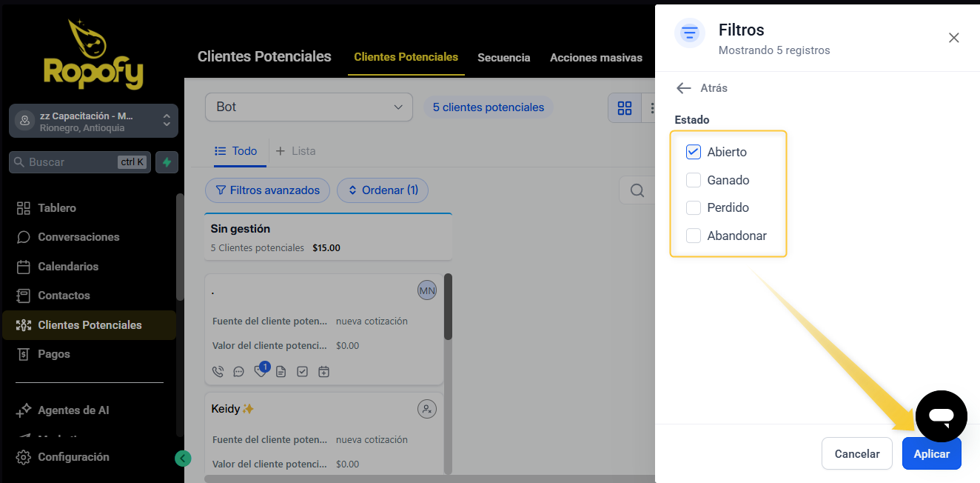Switch to the board grid view icon
This screenshot has height=483, width=980.
click(x=625, y=108)
